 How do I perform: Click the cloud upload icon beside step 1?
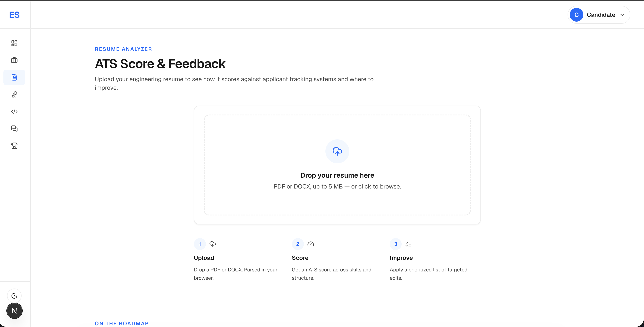click(212, 244)
